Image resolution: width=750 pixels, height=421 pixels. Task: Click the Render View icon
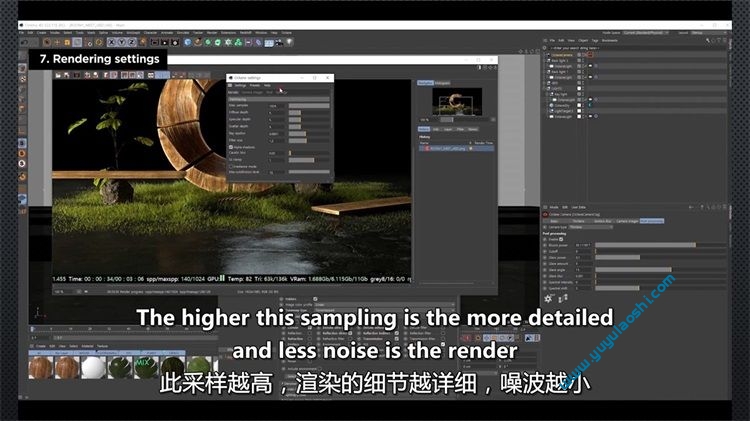pyautogui.click(x=154, y=42)
